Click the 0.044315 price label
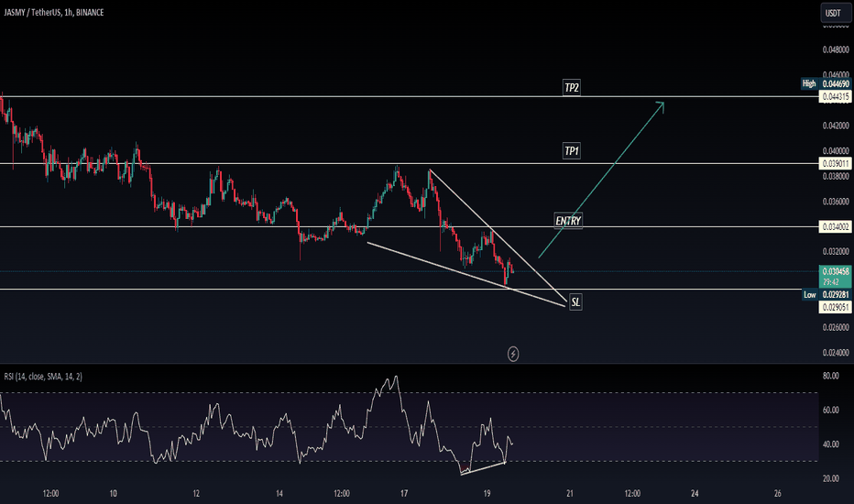Image resolution: width=854 pixels, height=504 pixels. [x=836, y=96]
